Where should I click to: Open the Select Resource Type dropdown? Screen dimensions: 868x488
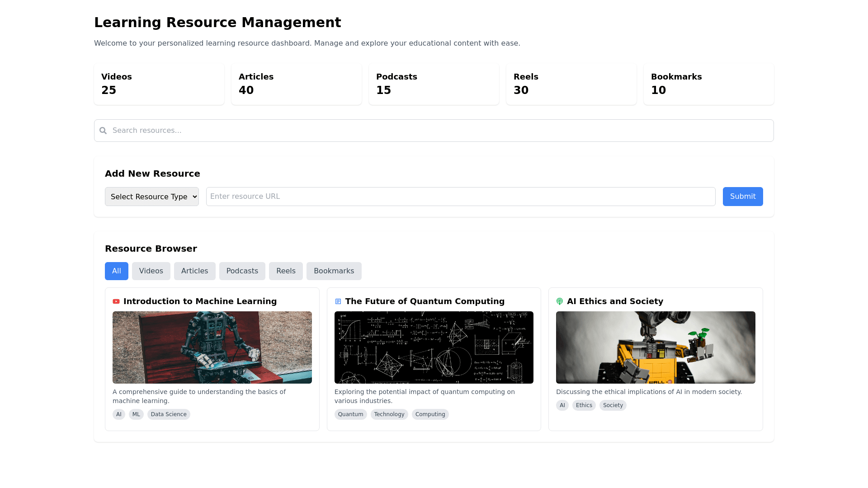pos(152,197)
